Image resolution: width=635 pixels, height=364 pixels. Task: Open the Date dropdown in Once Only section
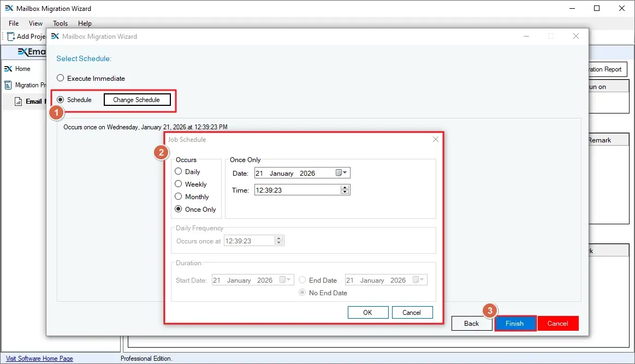tap(345, 172)
